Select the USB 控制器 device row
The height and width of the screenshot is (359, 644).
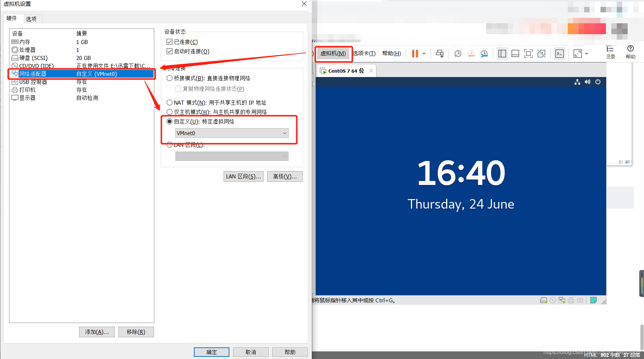(82, 82)
